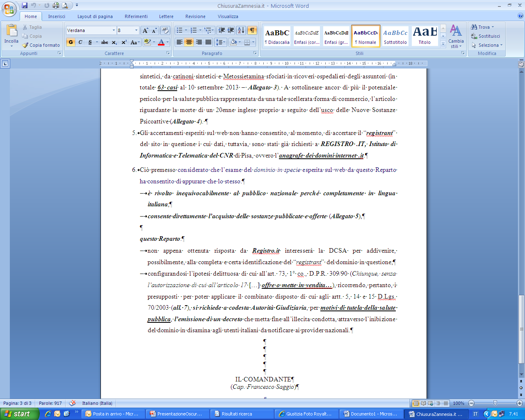Switch to draft view

(446, 403)
